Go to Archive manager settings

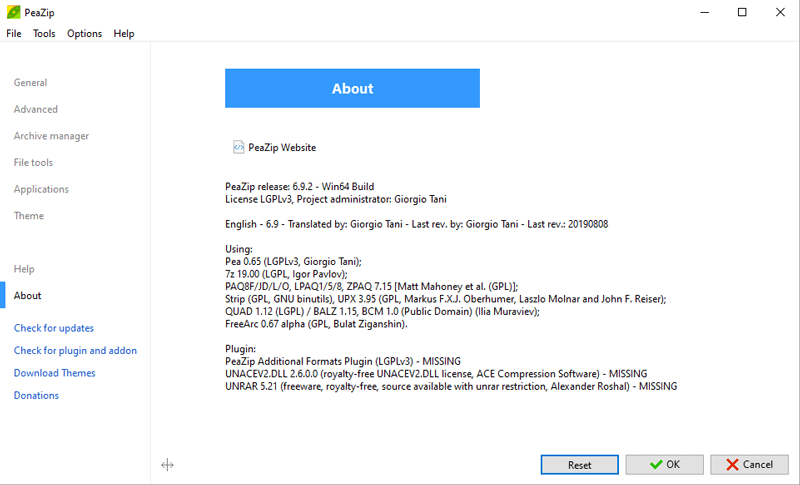[51, 136]
